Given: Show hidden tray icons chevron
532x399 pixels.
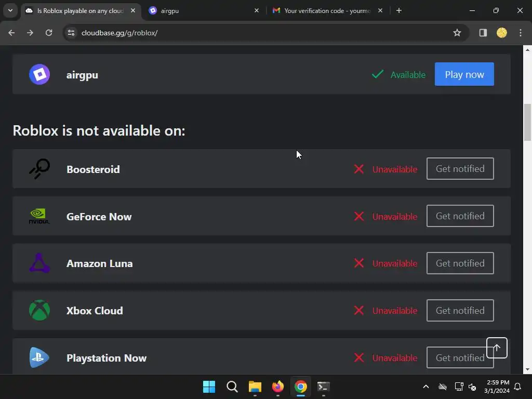Looking at the screenshot, I should click(x=426, y=387).
